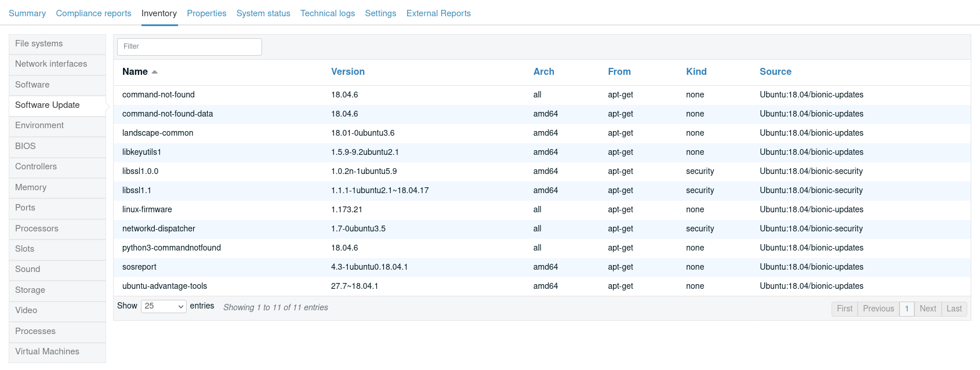Screen dimensions: 980x370
Task: Sort the table by the Name column
Action: pyautogui.click(x=135, y=72)
